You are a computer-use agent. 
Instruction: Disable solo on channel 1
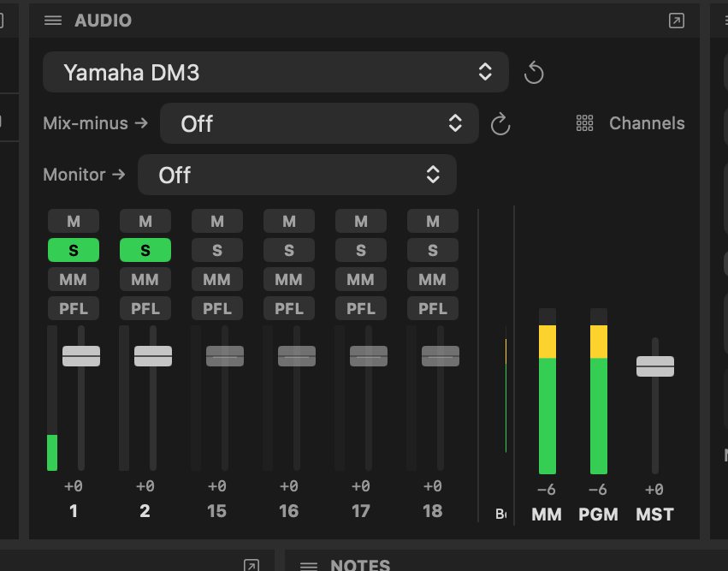point(74,251)
